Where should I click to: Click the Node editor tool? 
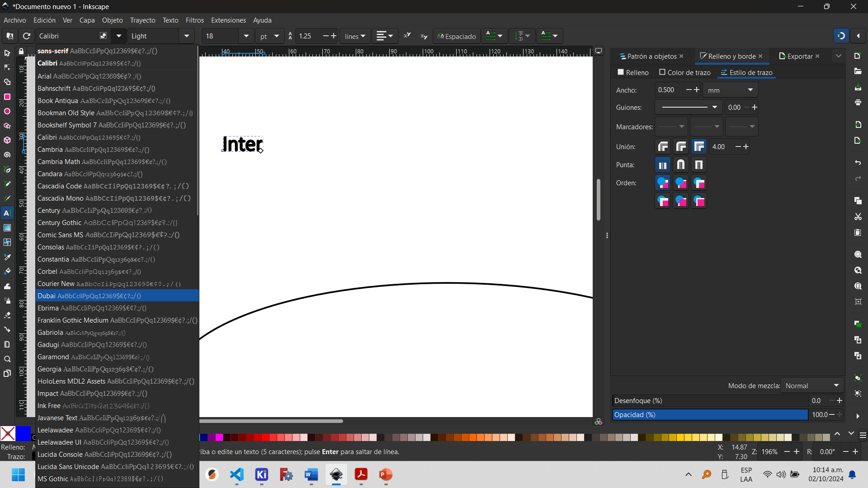(7, 67)
